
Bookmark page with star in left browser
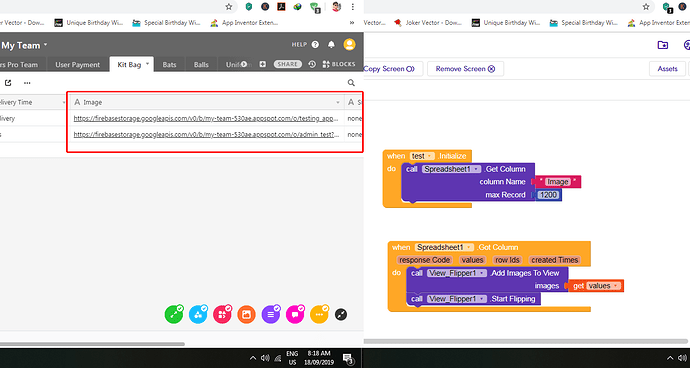tap(229, 7)
